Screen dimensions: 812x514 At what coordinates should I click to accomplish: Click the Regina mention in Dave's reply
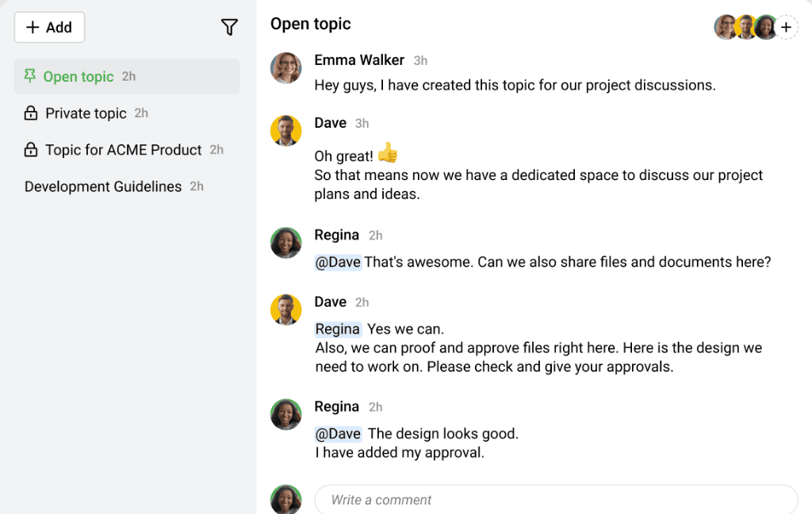click(338, 329)
